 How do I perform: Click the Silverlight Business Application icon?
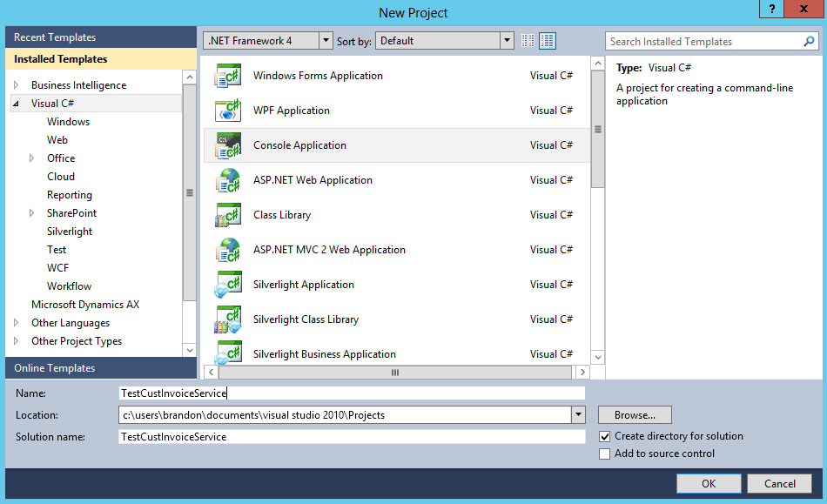click(x=228, y=352)
